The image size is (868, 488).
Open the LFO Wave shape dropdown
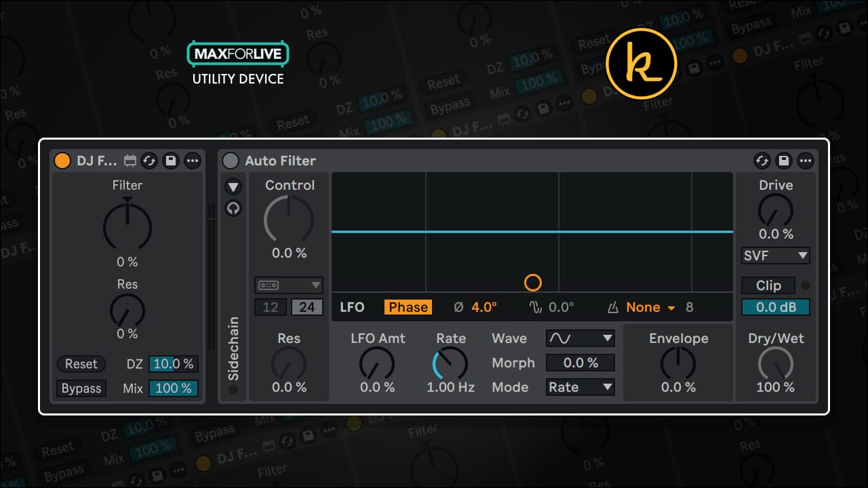(580, 338)
